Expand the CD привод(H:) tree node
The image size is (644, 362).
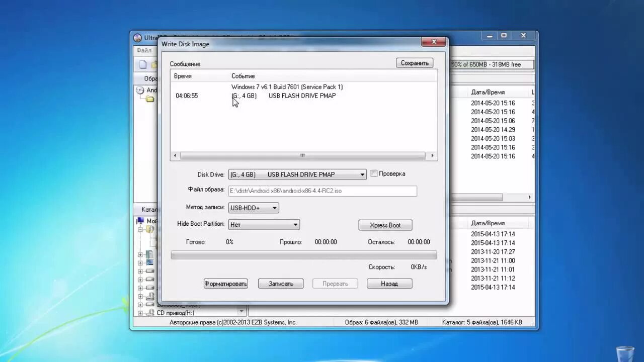140,313
